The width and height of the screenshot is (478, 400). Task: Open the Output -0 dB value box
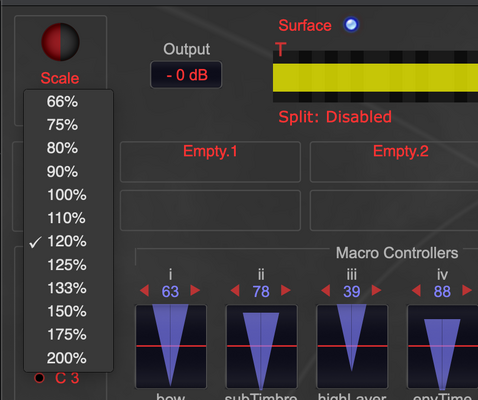[186, 75]
